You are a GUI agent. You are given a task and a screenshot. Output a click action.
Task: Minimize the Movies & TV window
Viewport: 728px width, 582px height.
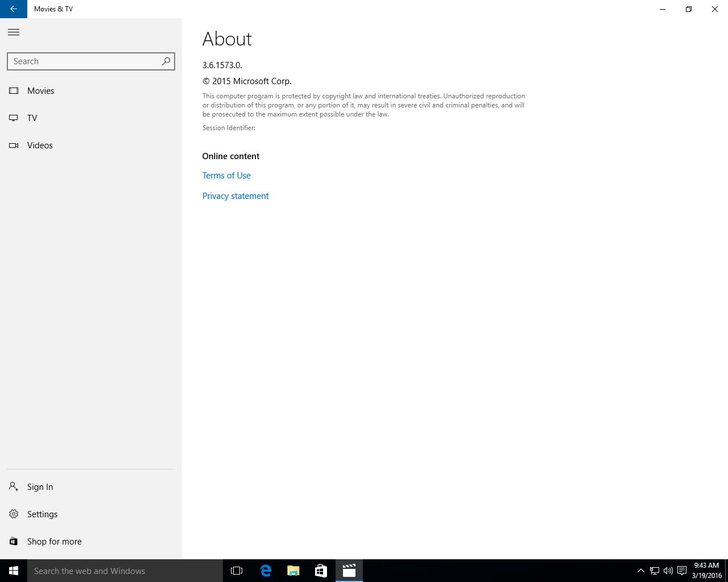[663, 9]
